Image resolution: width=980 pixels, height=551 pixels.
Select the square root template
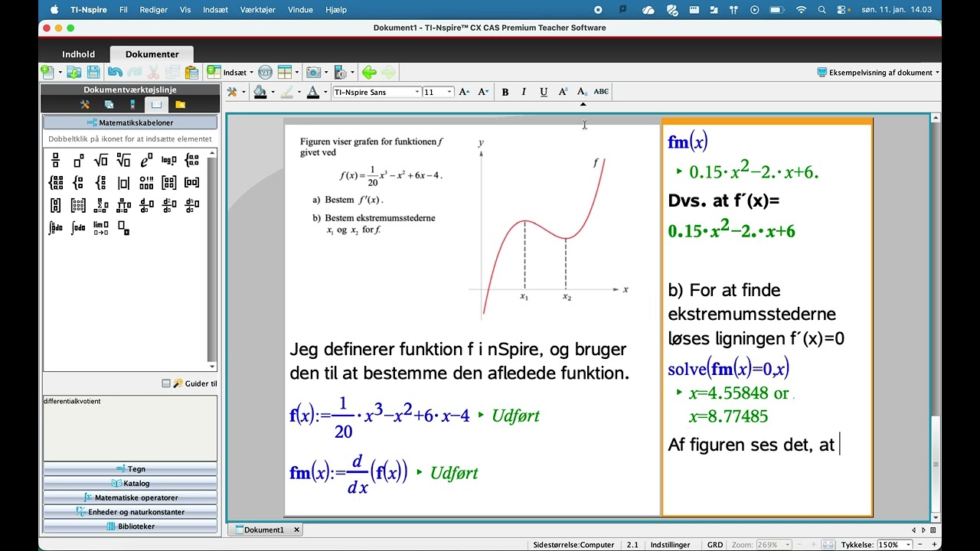100,160
